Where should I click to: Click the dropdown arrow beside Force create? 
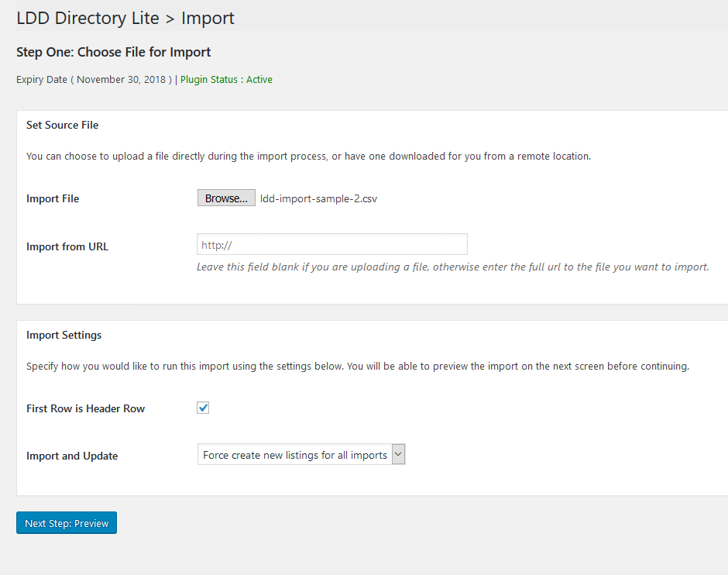click(398, 454)
